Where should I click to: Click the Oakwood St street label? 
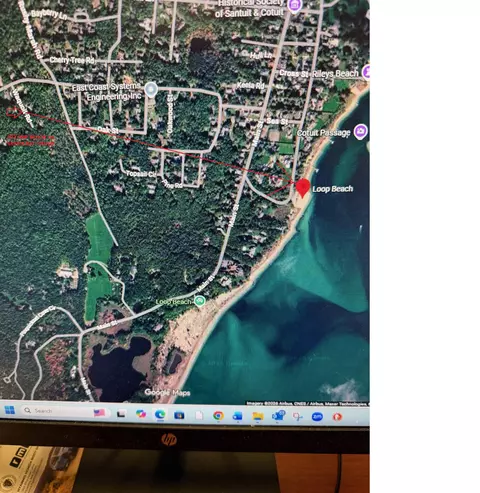[x=170, y=114]
